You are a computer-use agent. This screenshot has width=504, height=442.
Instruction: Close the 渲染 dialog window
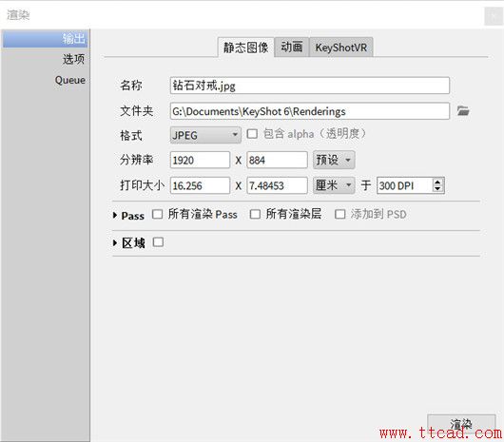click(494, 16)
